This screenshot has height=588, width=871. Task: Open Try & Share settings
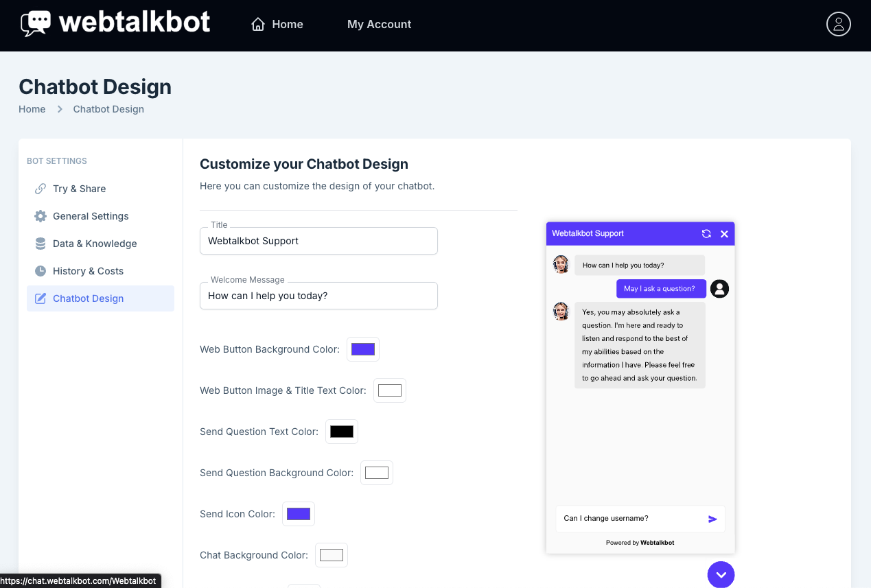tap(100, 189)
